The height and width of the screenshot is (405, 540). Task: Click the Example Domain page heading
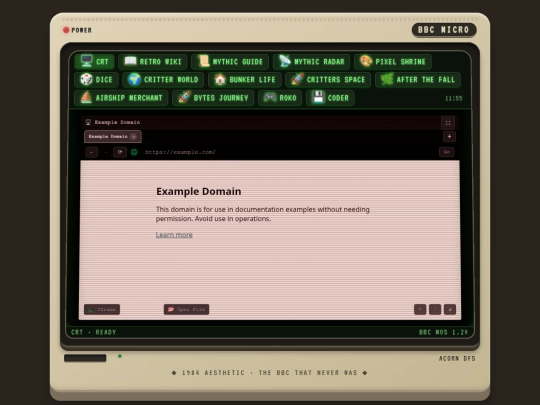(x=199, y=191)
